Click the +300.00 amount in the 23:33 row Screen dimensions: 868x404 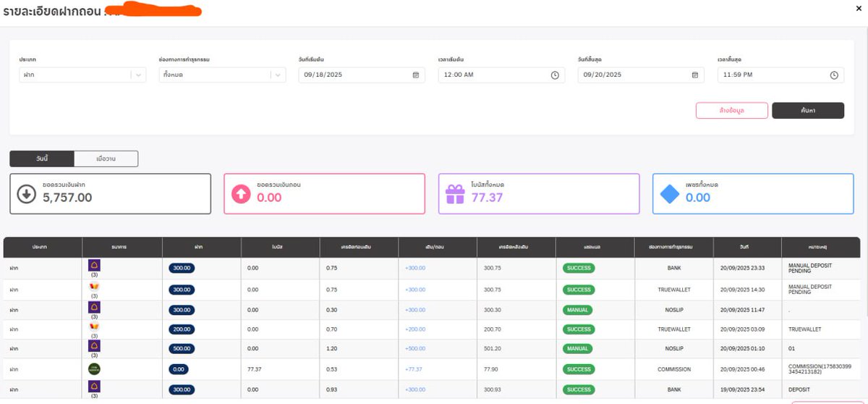tap(415, 268)
